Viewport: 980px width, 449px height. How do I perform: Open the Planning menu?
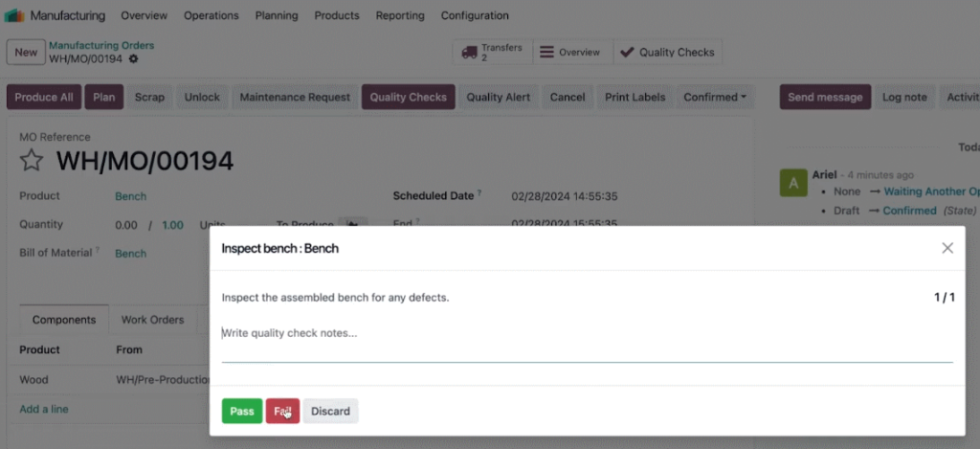277,15
